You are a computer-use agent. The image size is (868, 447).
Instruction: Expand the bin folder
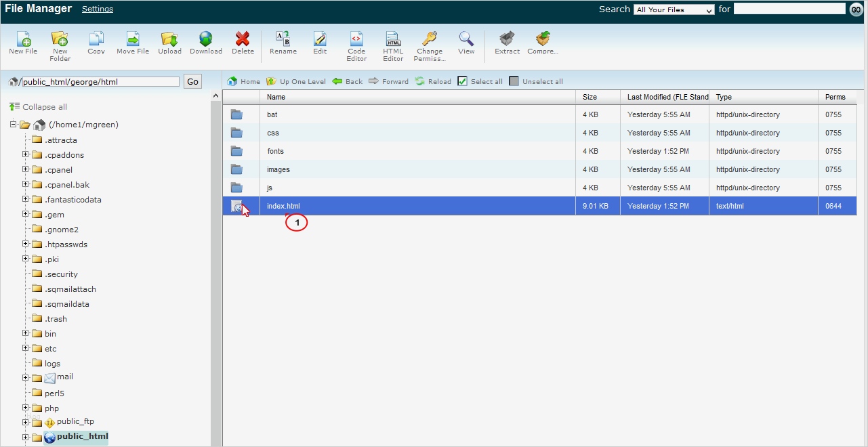coord(26,333)
